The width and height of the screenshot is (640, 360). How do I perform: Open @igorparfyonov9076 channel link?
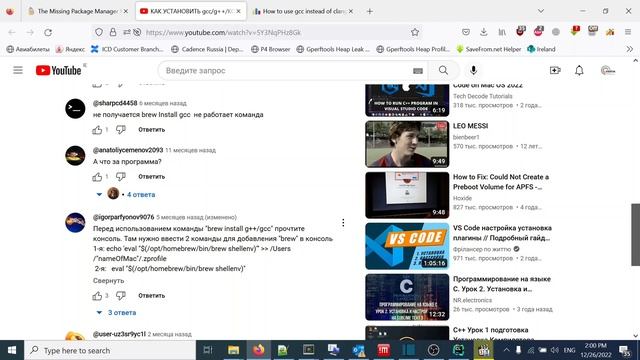coord(124,217)
